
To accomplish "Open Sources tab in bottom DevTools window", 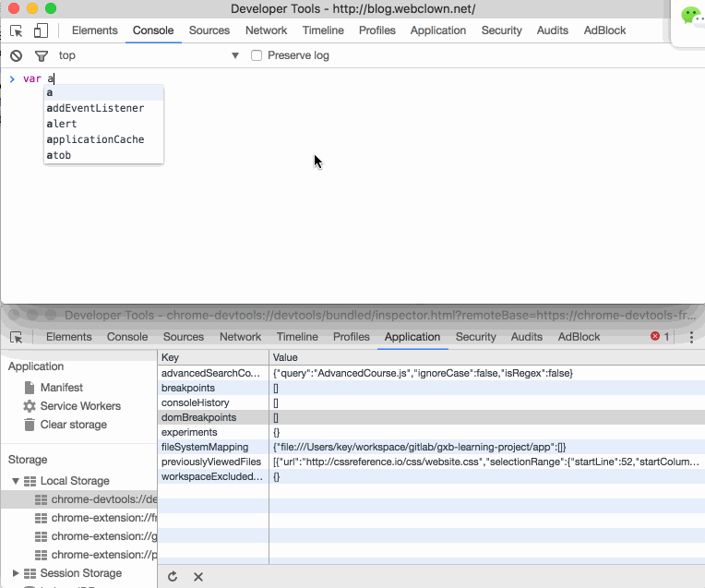I will coord(184,337).
